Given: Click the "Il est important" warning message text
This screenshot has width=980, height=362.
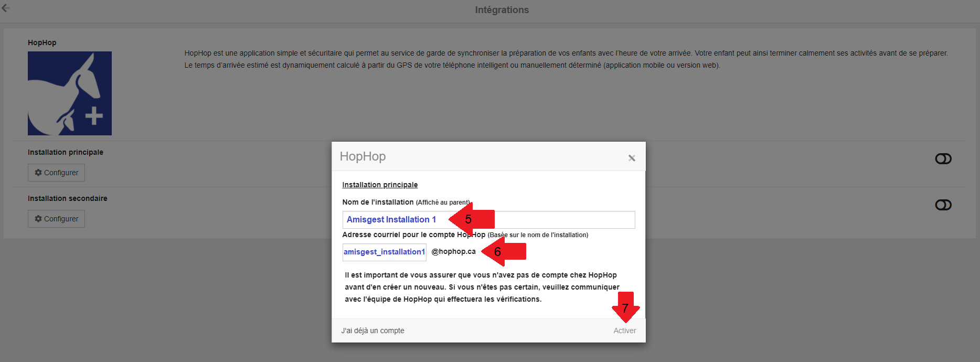Looking at the screenshot, I should (482, 287).
